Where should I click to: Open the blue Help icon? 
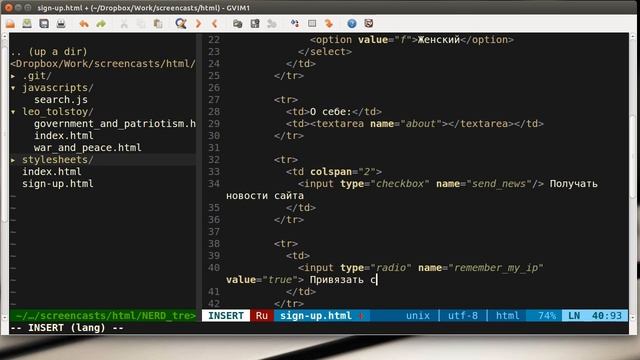(x=352, y=24)
